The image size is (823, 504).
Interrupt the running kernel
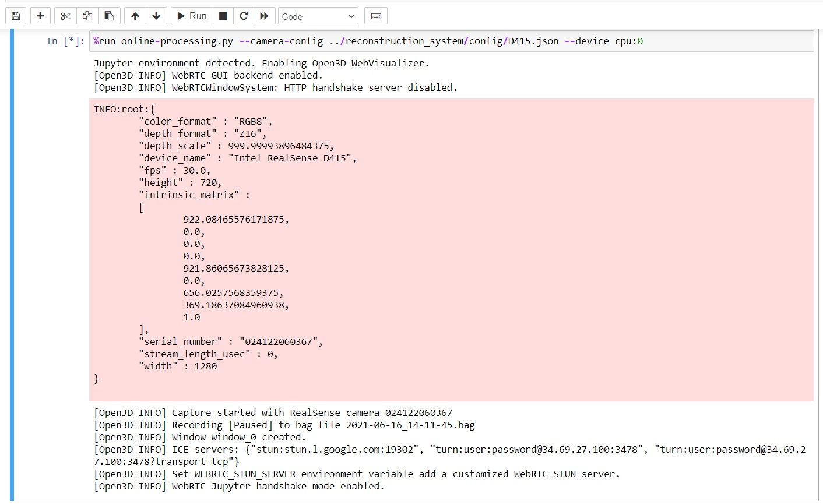click(223, 16)
